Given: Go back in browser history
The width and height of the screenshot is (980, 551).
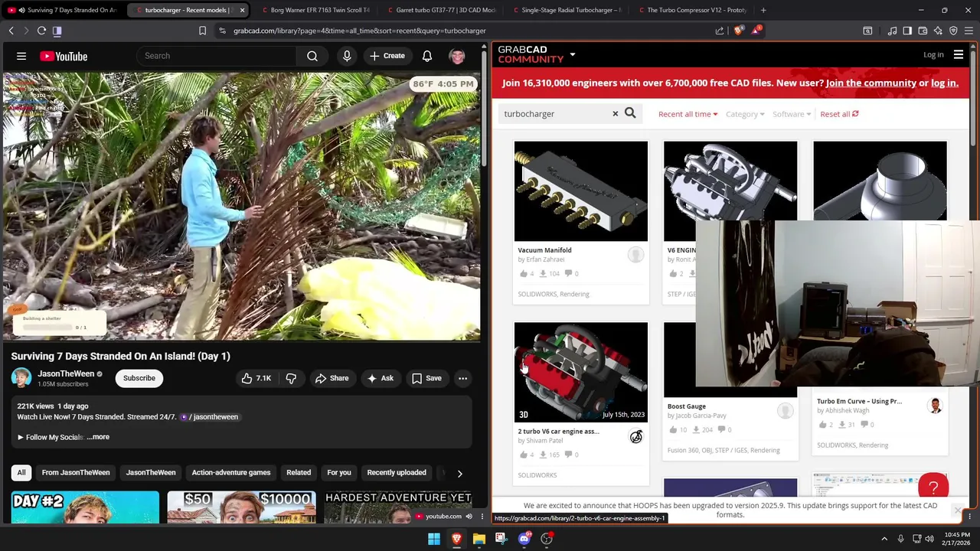Looking at the screenshot, I should click(x=11, y=31).
